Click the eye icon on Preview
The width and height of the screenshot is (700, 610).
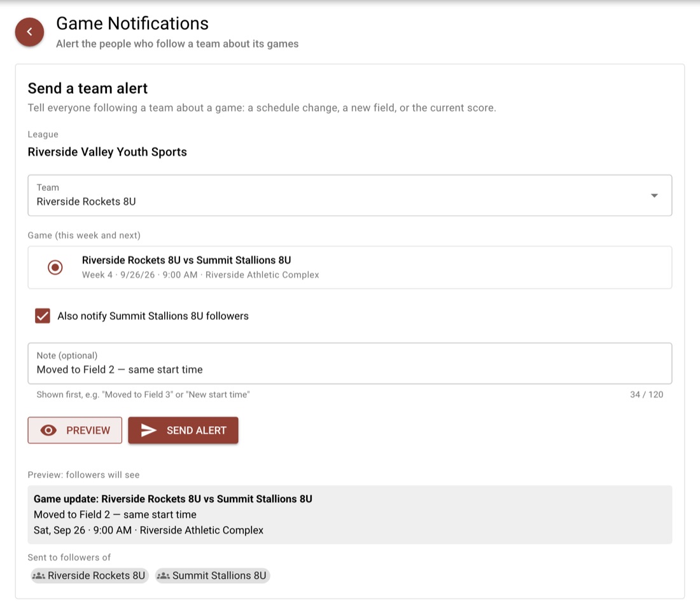(48, 430)
